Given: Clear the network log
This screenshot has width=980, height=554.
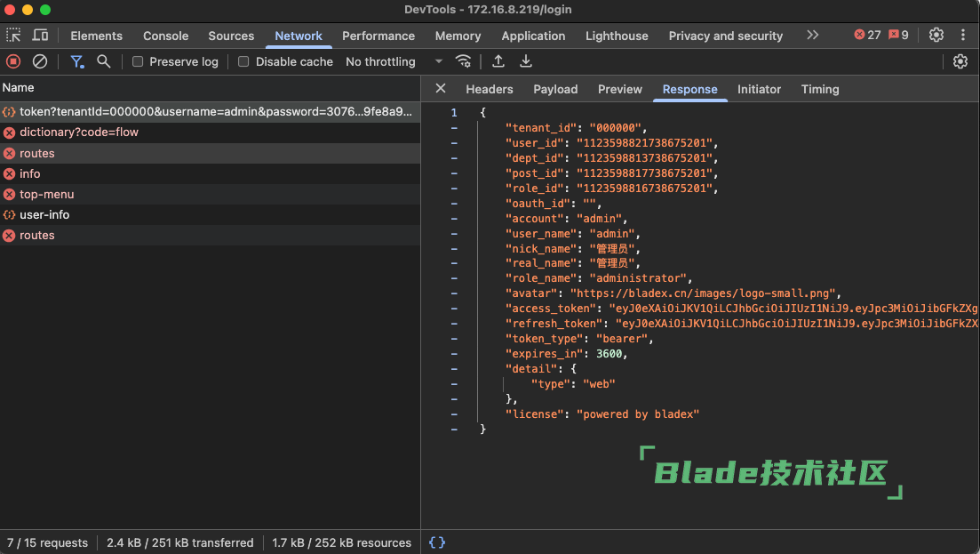Looking at the screenshot, I should pos(40,61).
